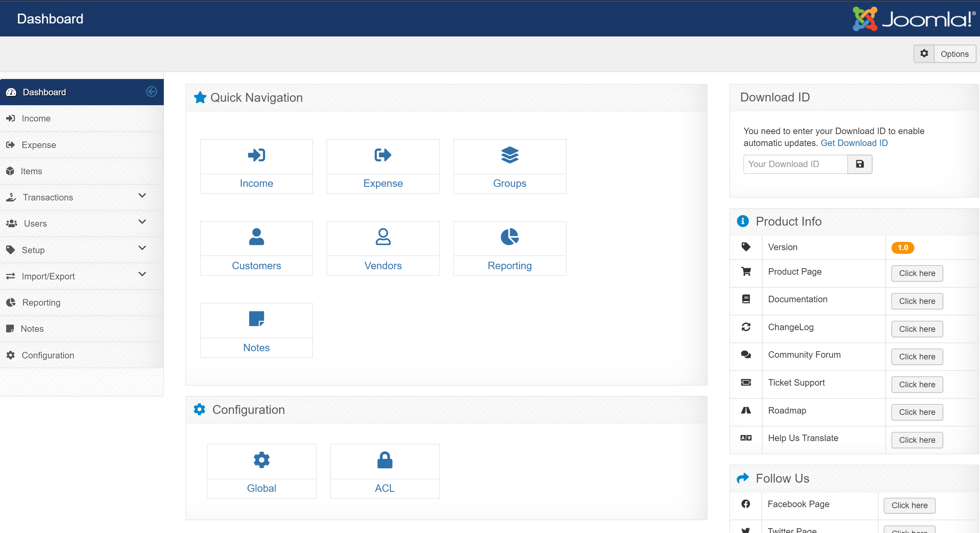Viewport: 980px width, 533px height.
Task: Click the Product Info blue info icon
Action: (743, 221)
